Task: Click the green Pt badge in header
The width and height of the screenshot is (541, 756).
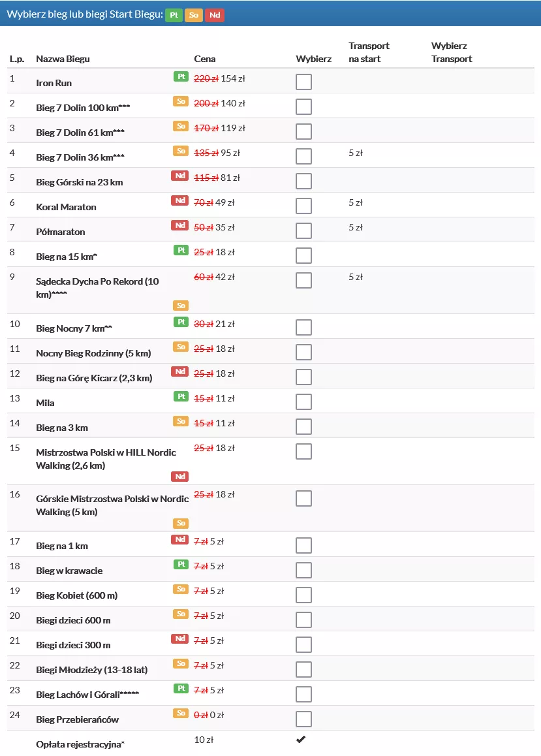Action: 174,15
